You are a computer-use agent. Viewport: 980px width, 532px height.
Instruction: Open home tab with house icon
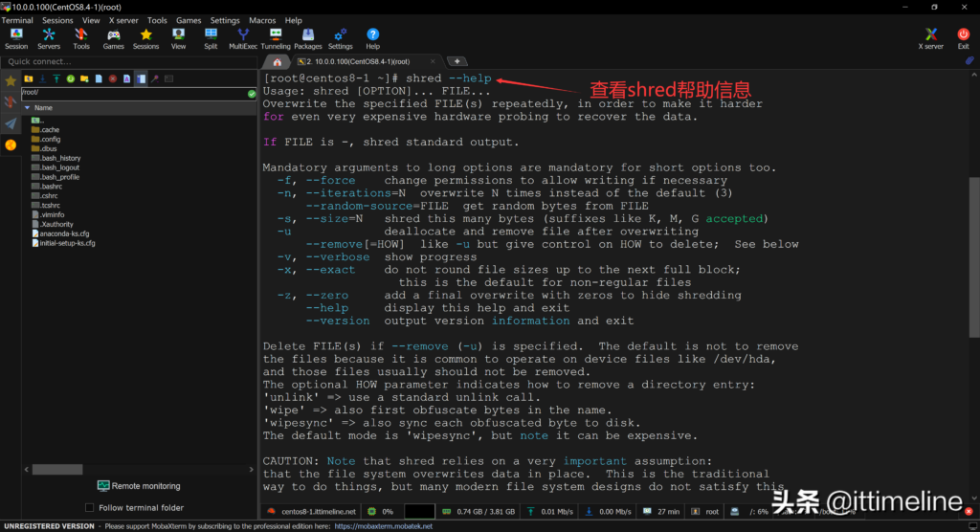[278, 62]
